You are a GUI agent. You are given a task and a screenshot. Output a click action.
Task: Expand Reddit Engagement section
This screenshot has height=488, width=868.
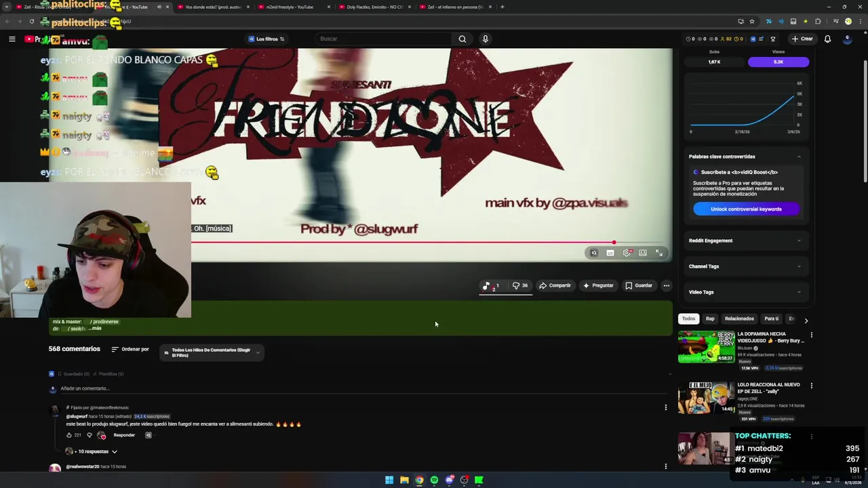[x=745, y=241]
